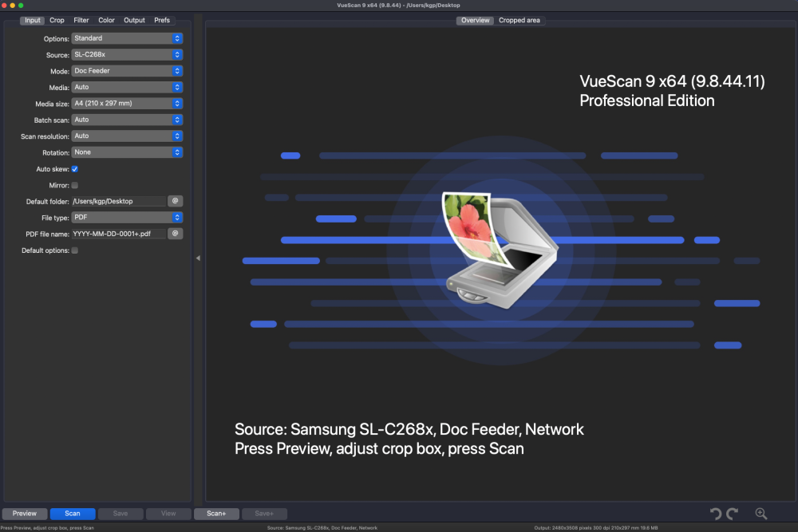Switch to the Input tab
Screen dimensions: 798x532
33,21
